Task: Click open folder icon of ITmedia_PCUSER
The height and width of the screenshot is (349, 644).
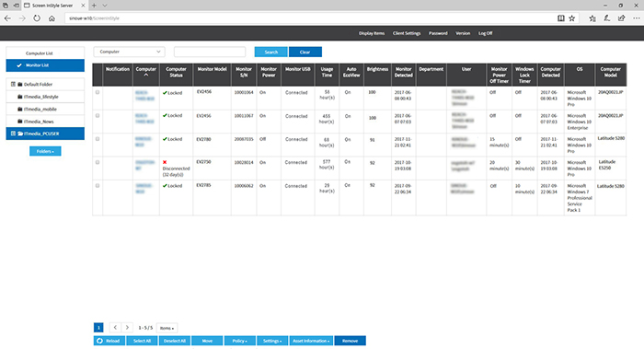Action: (20, 134)
